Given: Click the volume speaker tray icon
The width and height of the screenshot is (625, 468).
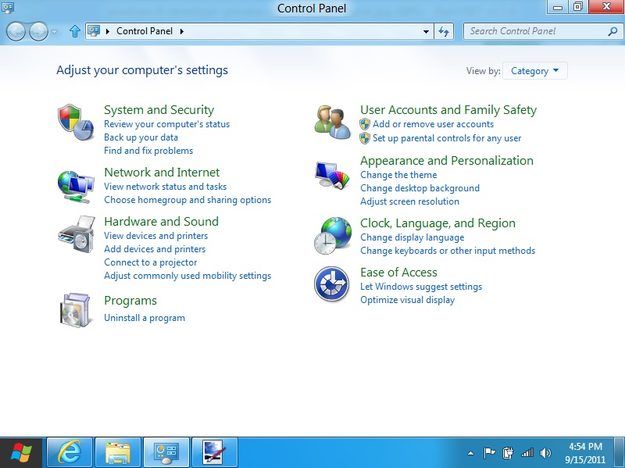Looking at the screenshot, I should (x=545, y=453).
